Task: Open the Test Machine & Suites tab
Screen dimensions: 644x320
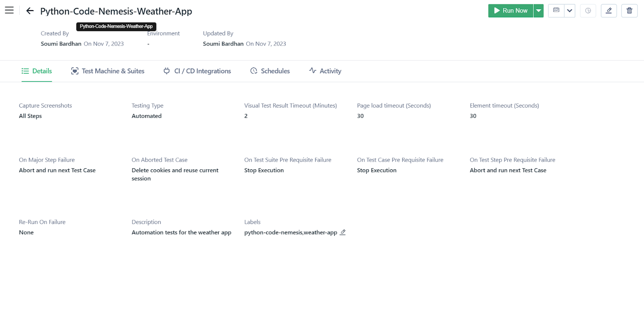Action: 107,71
